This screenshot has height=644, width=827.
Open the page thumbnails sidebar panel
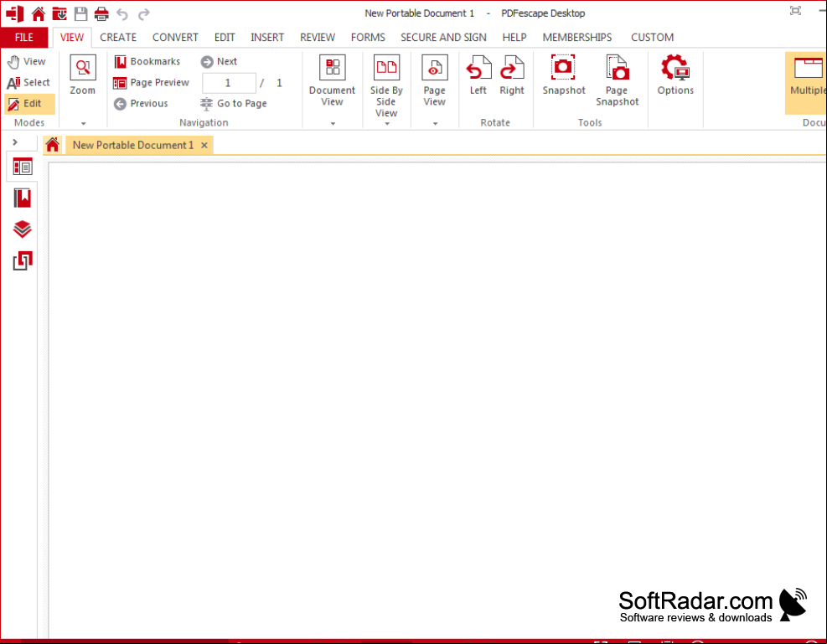click(22, 167)
